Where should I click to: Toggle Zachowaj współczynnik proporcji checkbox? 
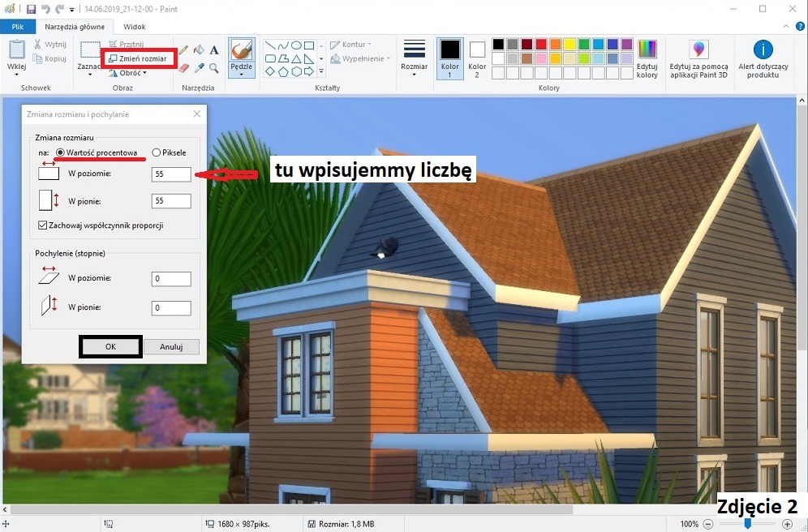[x=43, y=225]
